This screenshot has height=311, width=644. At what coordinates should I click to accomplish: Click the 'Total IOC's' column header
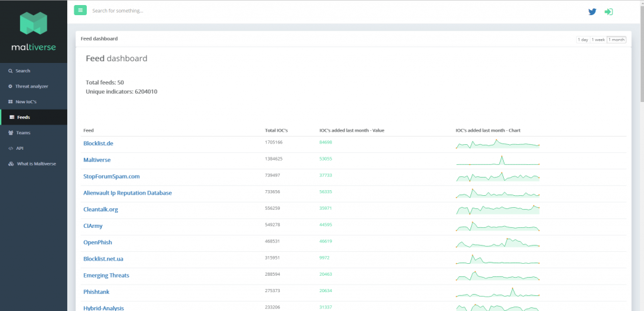click(x=277, y=130)
